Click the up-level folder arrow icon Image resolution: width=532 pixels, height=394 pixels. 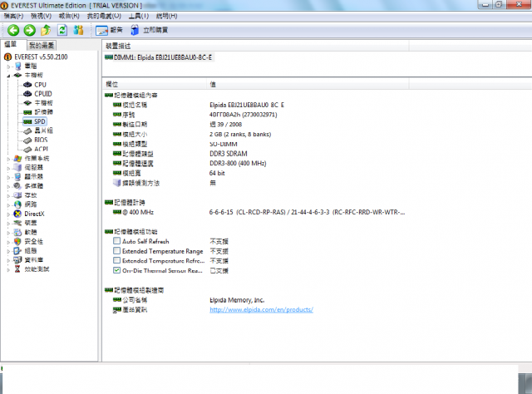tap(46, 30)
